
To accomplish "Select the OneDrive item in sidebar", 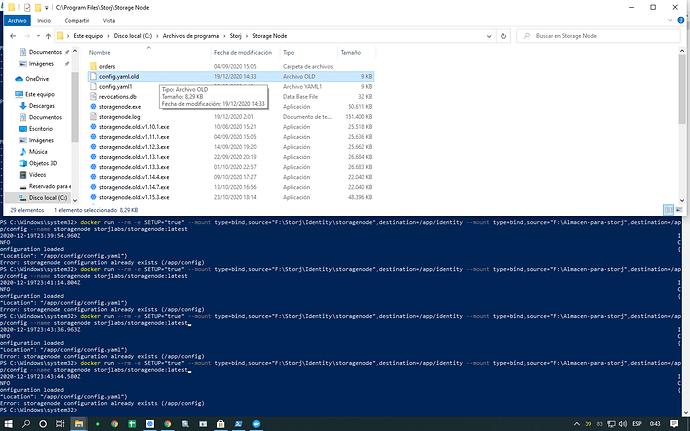I will [x=37, y=77].
